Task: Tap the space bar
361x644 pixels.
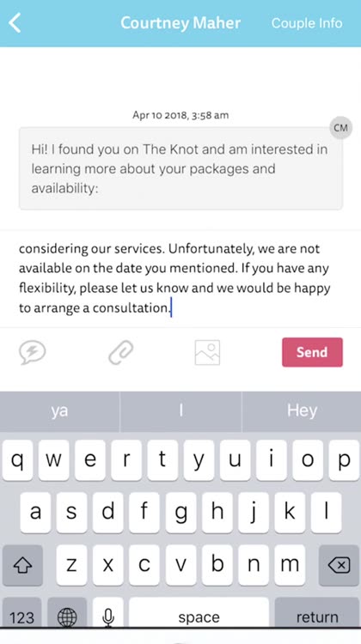Action: pyautogui.click(x=199, y=616)
